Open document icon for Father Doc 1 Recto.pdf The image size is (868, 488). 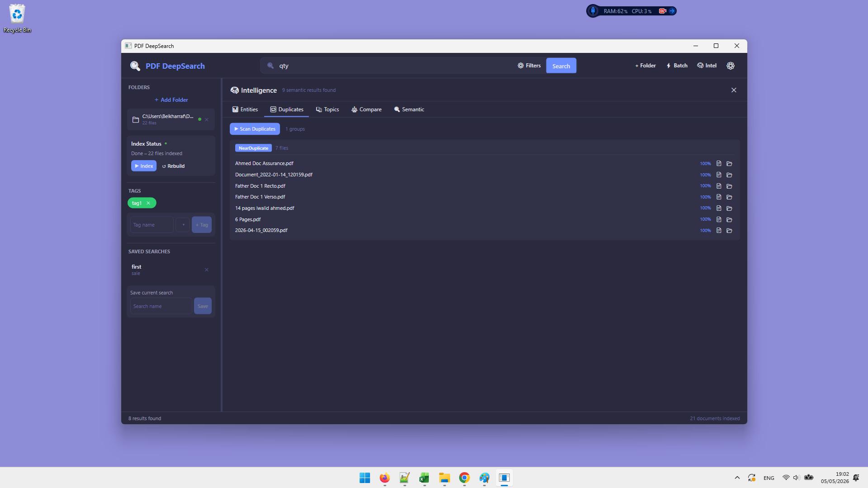pyautogui.click(x=719, y=186)
